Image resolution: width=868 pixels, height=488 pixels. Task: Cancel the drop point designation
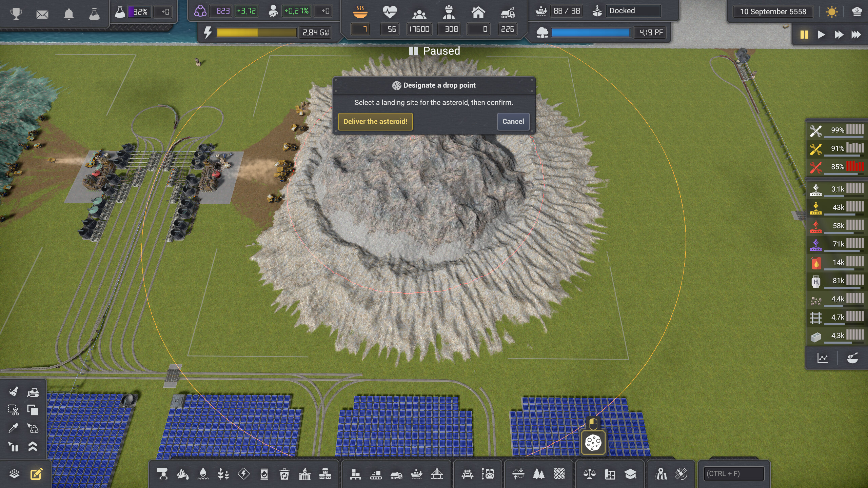click(513, 122)
